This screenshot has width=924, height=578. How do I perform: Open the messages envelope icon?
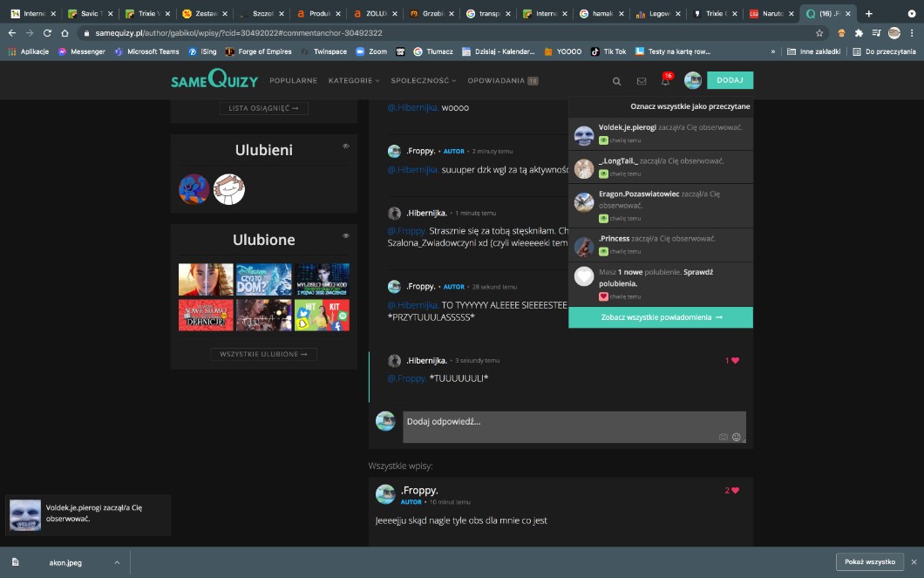[x=642, y=81]
